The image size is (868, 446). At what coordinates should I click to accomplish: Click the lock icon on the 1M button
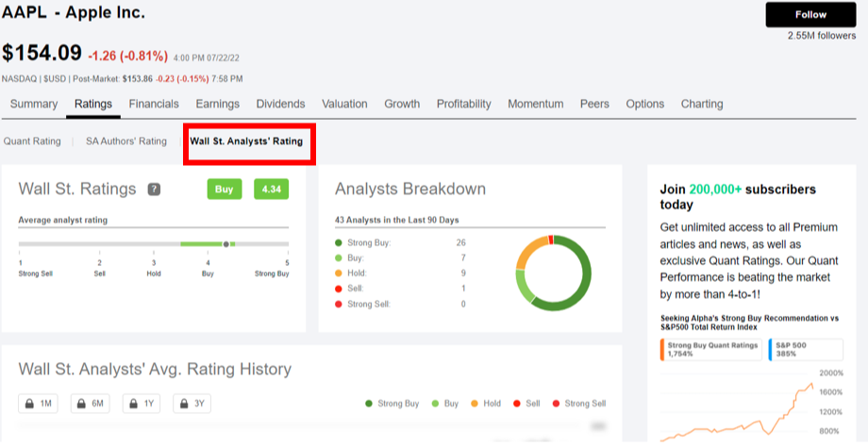click(x=30, y=404)
